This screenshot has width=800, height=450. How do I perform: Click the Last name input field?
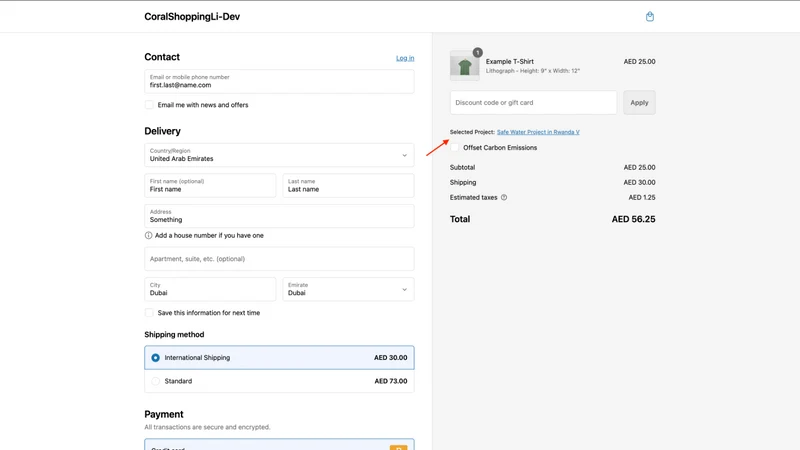click(x=348, y=186)
